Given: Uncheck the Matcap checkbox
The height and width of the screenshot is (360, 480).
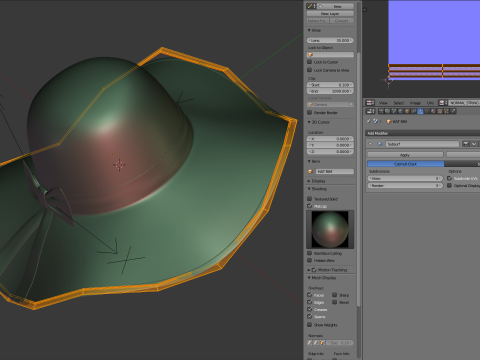Looking at the screenshot, I should (x=309, y=206).
